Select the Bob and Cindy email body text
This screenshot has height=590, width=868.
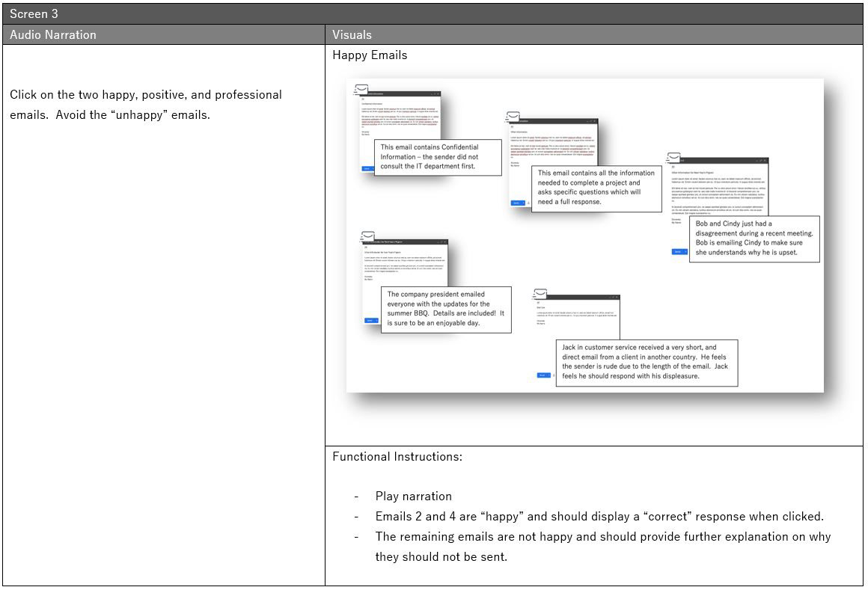click(x=718, y=196)
